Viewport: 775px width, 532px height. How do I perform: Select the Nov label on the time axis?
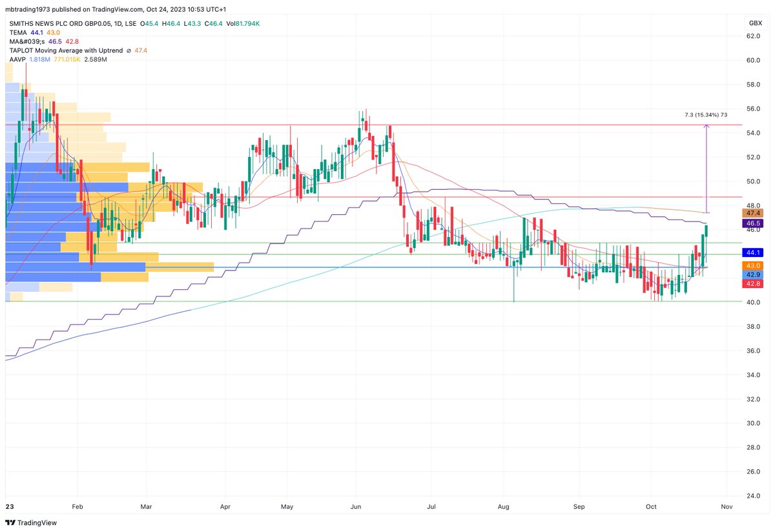tap(726, 507)
